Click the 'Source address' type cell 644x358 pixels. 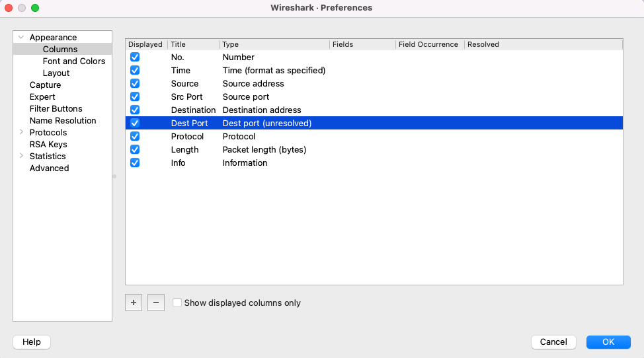[x=253, y=83]
